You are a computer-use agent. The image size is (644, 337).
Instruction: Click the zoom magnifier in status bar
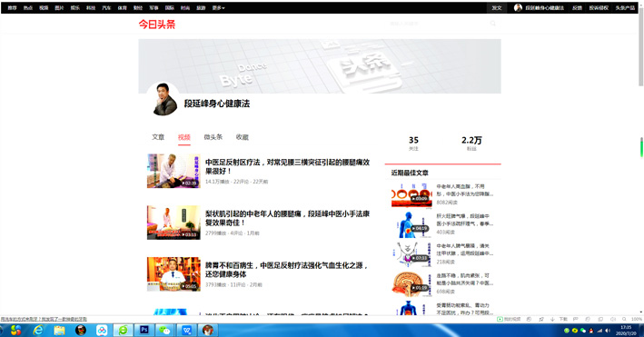pyautogui.click(x=624, y=319)
